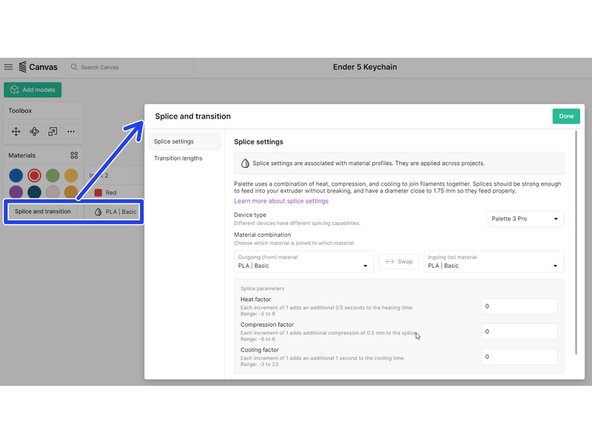Click the Materials panel header
The height and width of the screenshot is (444, 592).
coord(22,155)
